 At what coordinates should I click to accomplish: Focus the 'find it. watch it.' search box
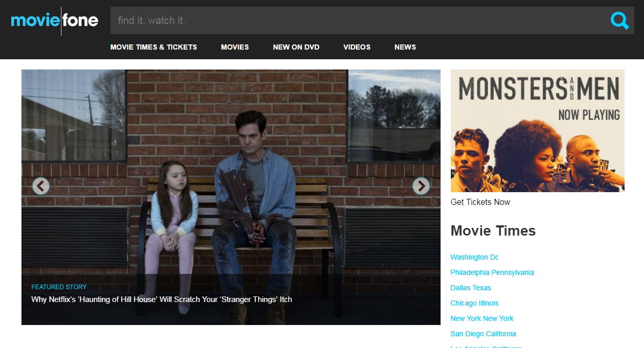[372, 20]
